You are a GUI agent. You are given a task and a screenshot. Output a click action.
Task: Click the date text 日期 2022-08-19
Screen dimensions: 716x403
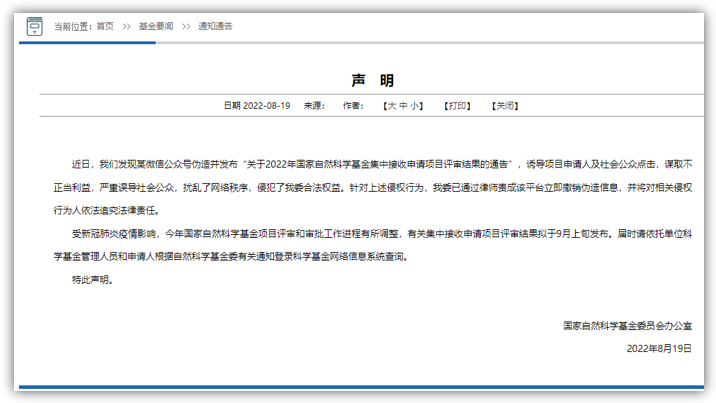coord(257,106)
